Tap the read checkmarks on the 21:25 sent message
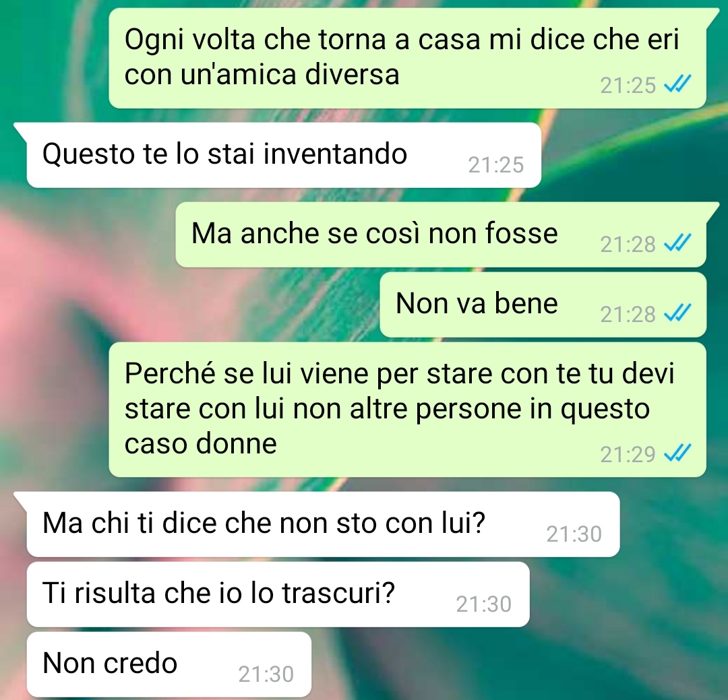 click(677, 84)
